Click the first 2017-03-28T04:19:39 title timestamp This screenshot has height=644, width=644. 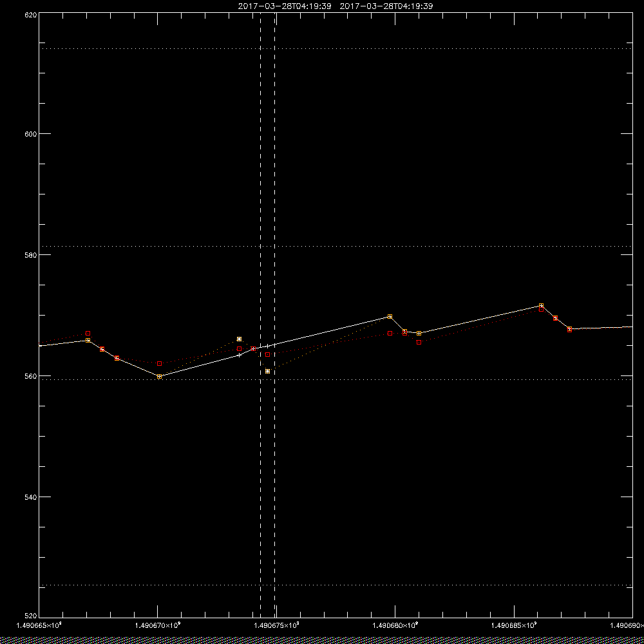[x=285, y=6]
